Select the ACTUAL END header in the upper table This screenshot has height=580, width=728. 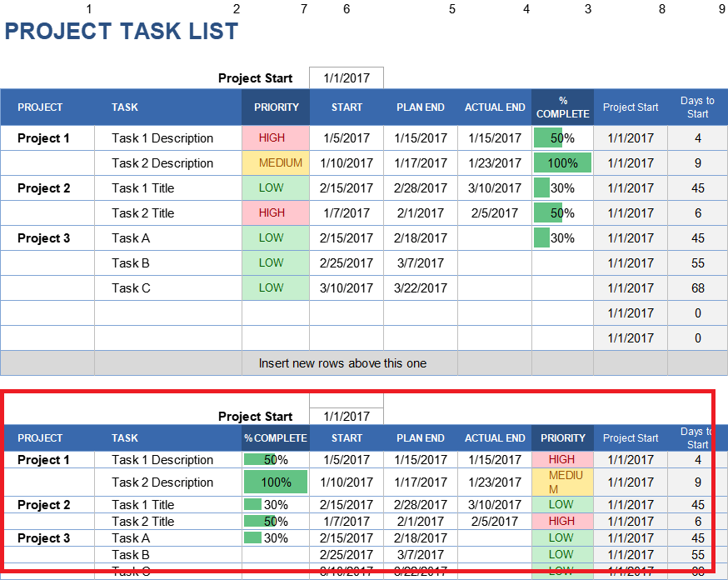pos(495,107)
